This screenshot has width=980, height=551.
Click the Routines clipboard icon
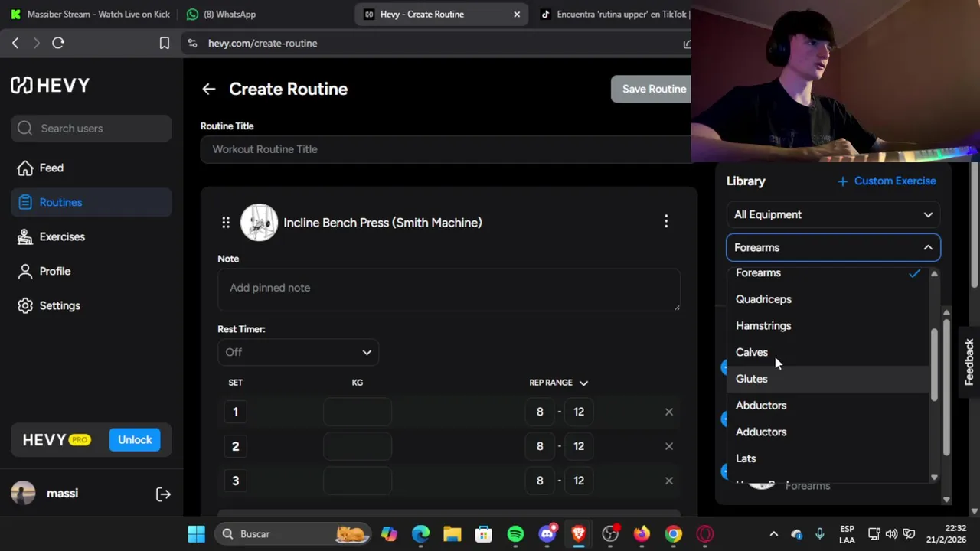25,202
